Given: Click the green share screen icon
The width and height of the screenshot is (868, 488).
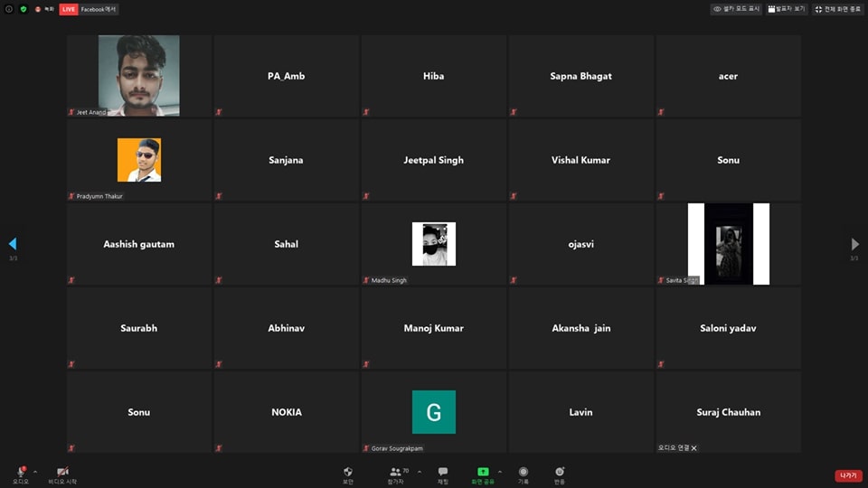Looking at the screenshot, I should (483, 472).
